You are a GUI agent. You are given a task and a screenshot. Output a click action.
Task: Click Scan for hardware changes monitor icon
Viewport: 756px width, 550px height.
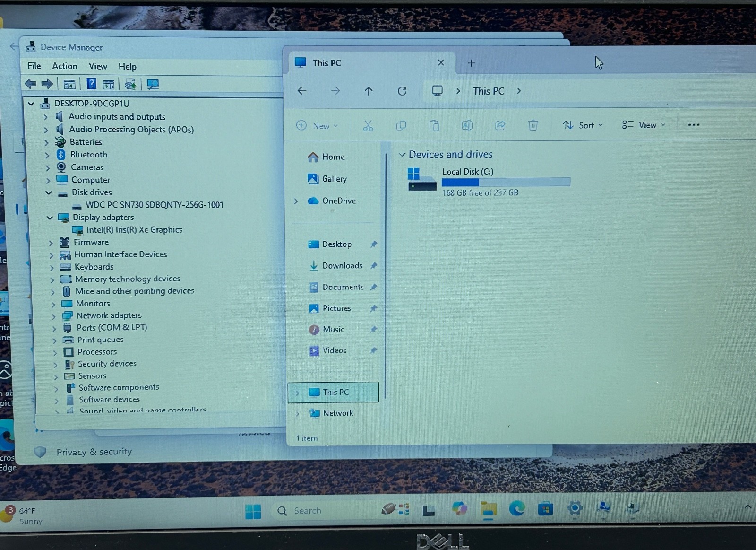[153, 85]
